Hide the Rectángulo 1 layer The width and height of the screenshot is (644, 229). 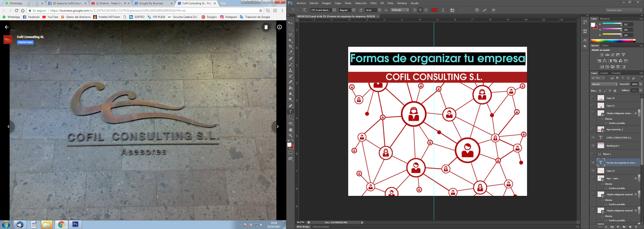[593, 146]
